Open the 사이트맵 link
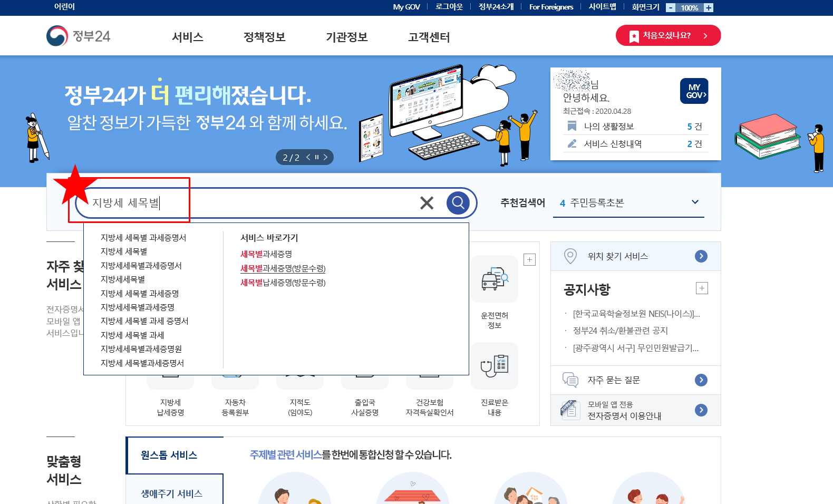This screenshot has height=504, width=833. pyautogui.click(x=602, y=7)
